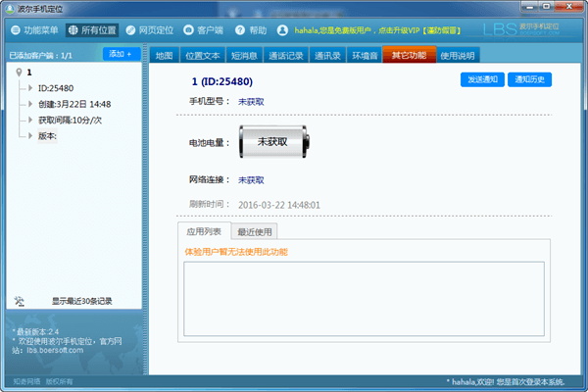
Task: Select the 版本 tree entry
Action: (x=48, y=136)
